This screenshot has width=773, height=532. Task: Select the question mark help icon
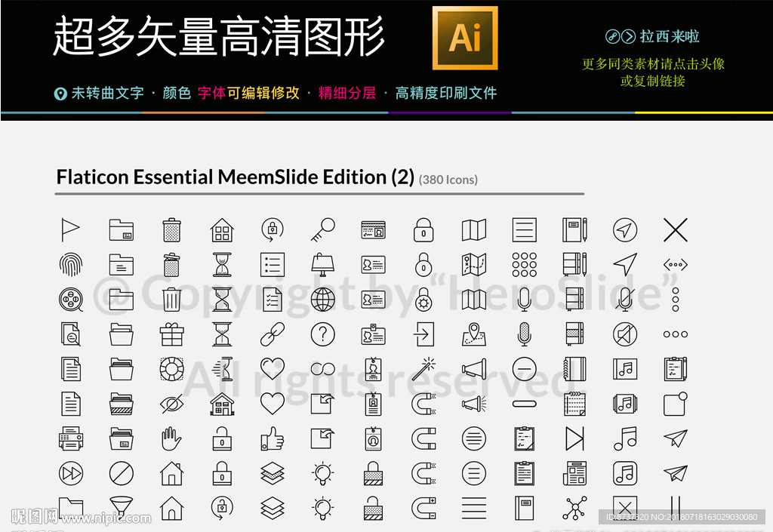click(322, 334)
